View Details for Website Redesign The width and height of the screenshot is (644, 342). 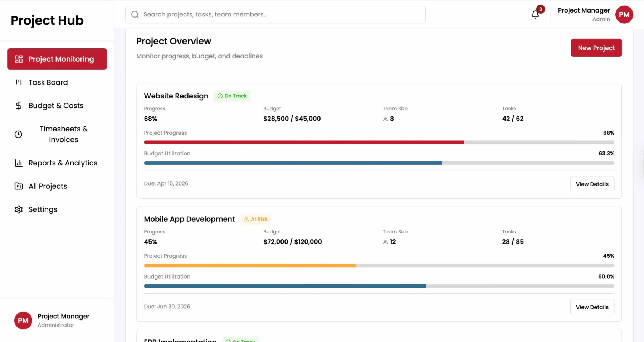click(x=592, y=184)
